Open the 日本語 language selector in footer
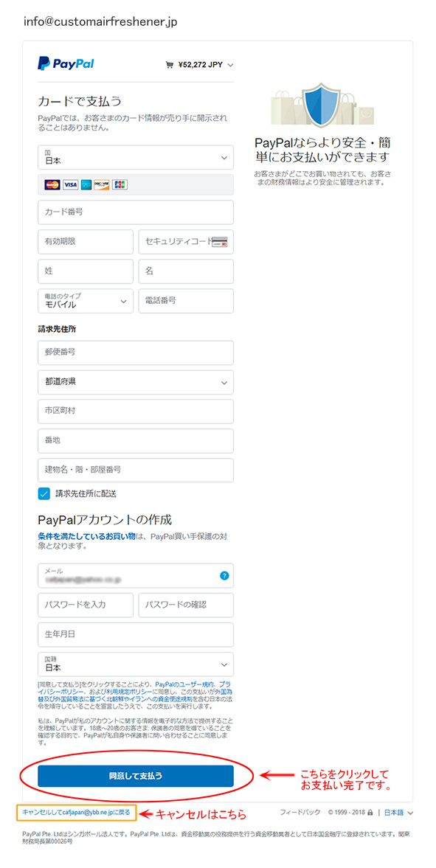This screenshot has height=868, width=436. click(x=399, y=813)
